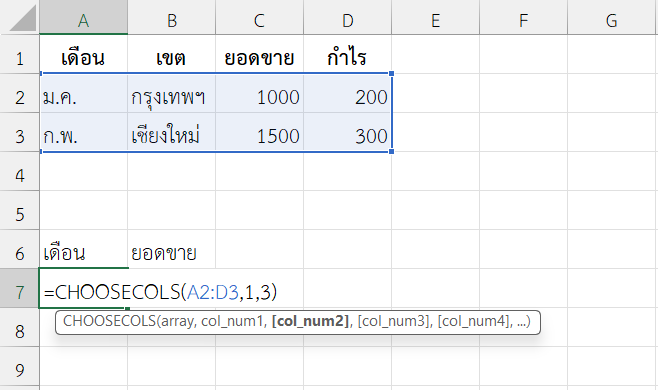
Task: Click empty cell E1
Action: click(x=436, y=54)
